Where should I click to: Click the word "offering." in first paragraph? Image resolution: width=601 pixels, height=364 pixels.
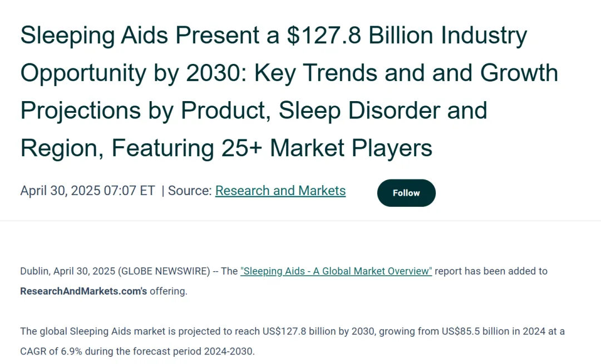(168, 291)
